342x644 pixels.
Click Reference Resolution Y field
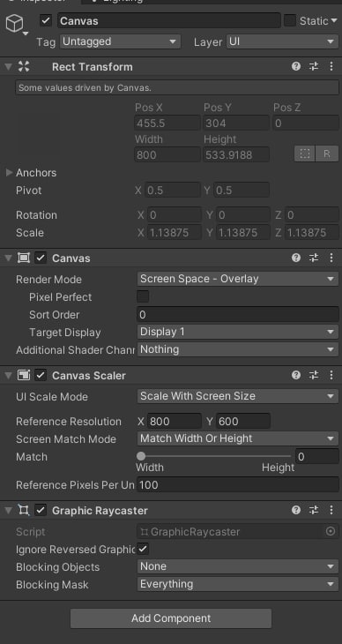tap(243, 422)
